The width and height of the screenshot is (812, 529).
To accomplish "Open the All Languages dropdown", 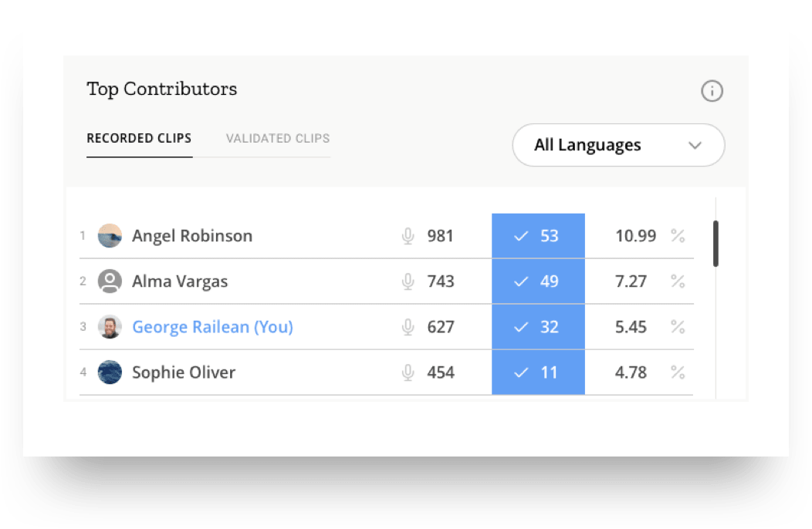I will point(617,145).
